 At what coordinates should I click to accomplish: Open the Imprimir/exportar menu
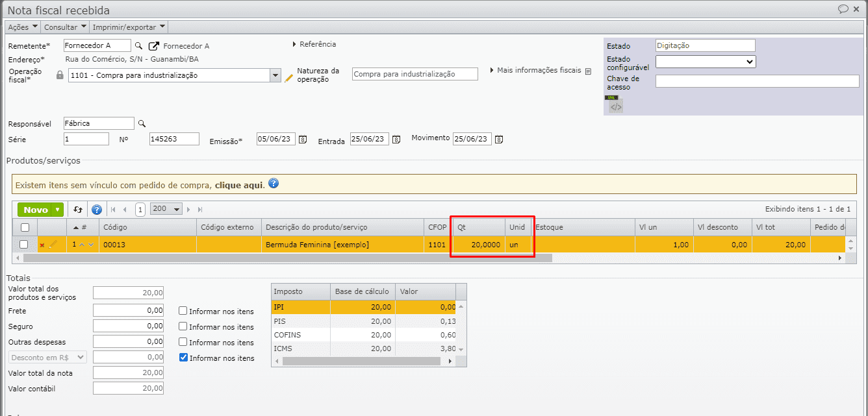point(129,27)
